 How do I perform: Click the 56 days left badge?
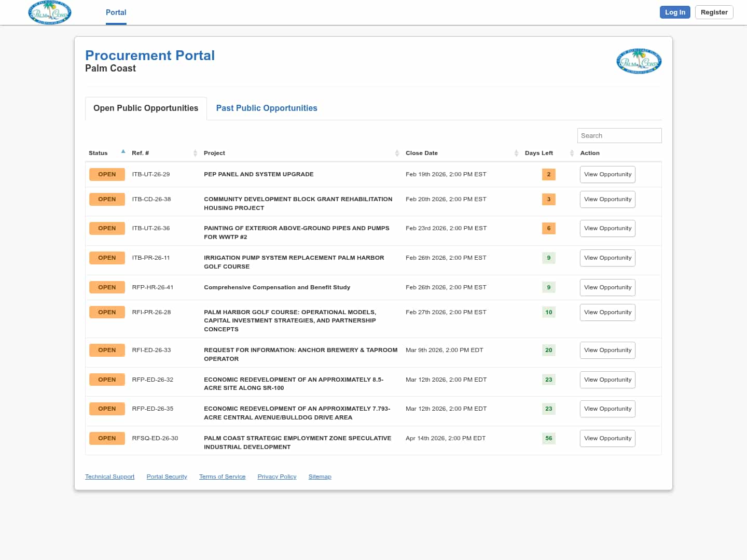coord(548,439)
